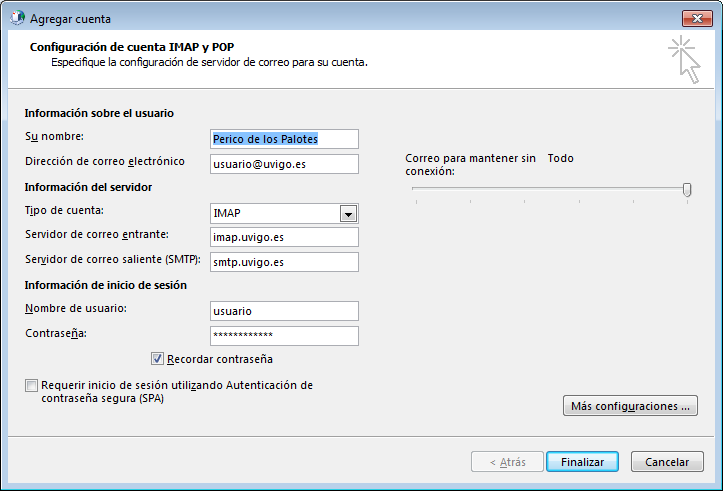Screen dimensions: 723x491
Task: Select the outgoing SMTP server field
Action: click(x=284, y=262)
